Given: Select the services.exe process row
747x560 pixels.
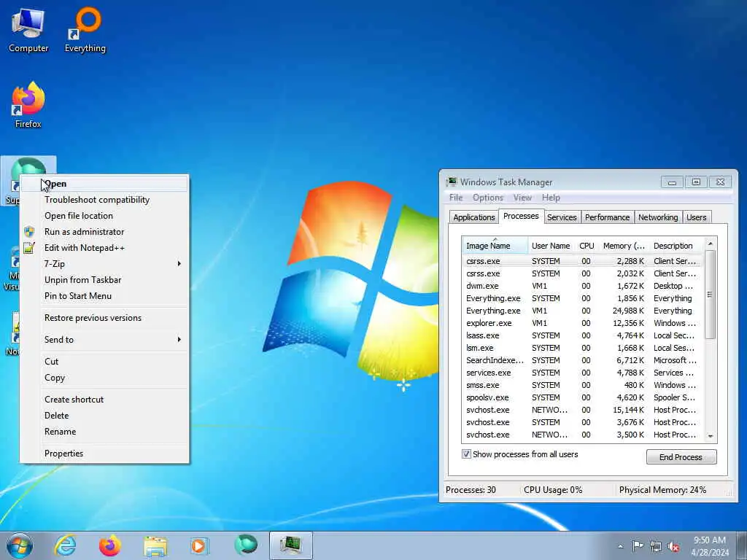Looking at the screenshot, I should [583, 373].
